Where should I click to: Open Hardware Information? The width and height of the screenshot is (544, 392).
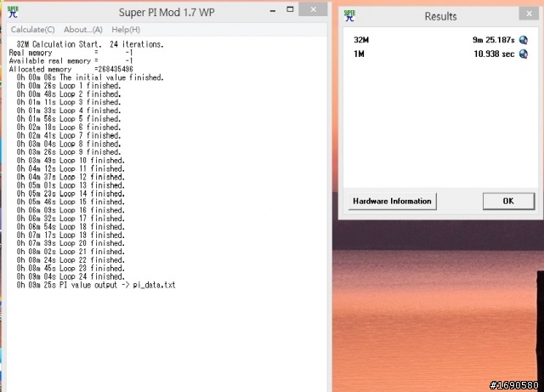pyautogui.click(x=392, y=201)
